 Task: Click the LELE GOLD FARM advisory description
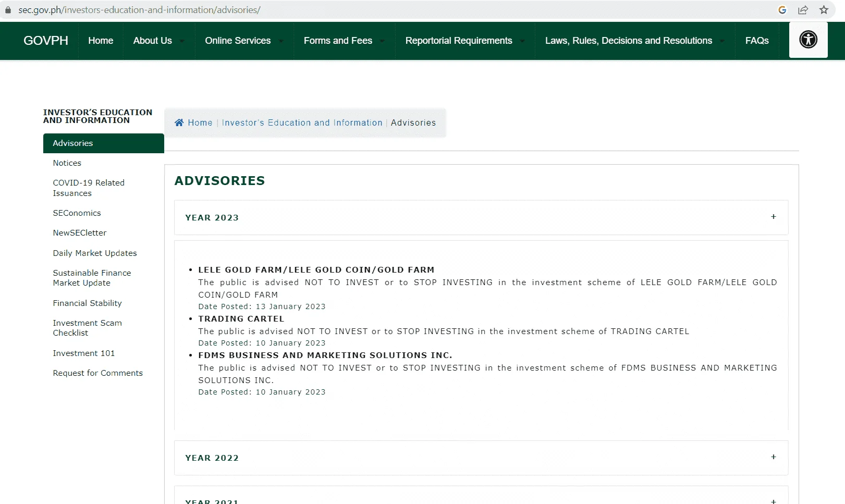(487, 289)
